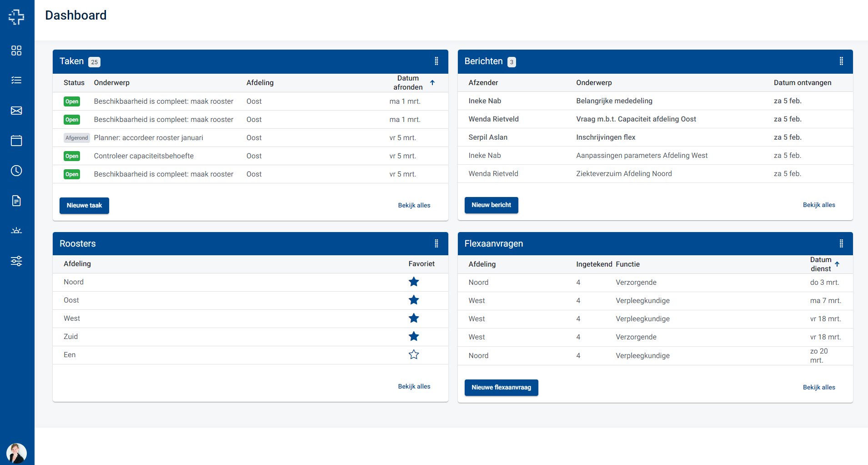Sort tasks by Datum afronden arrow
Screen dimensions: 868x465
tap(432, 83)
